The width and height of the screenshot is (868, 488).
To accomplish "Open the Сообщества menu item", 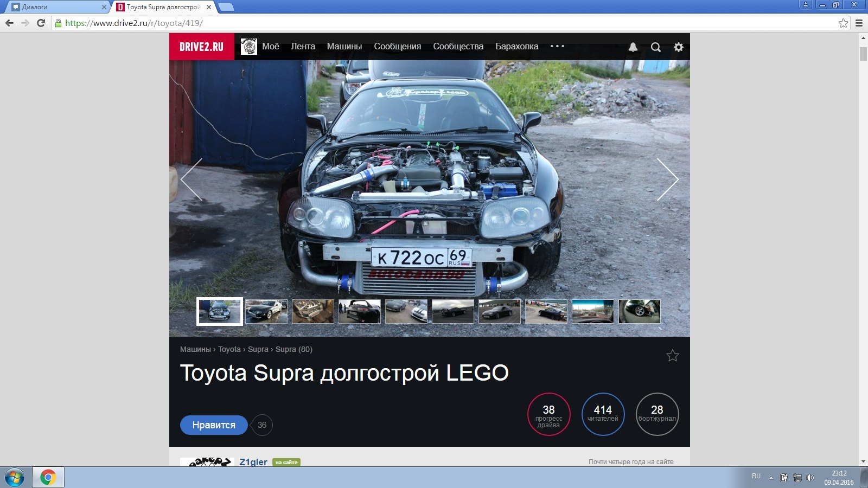I will click(x=458, y=47).
